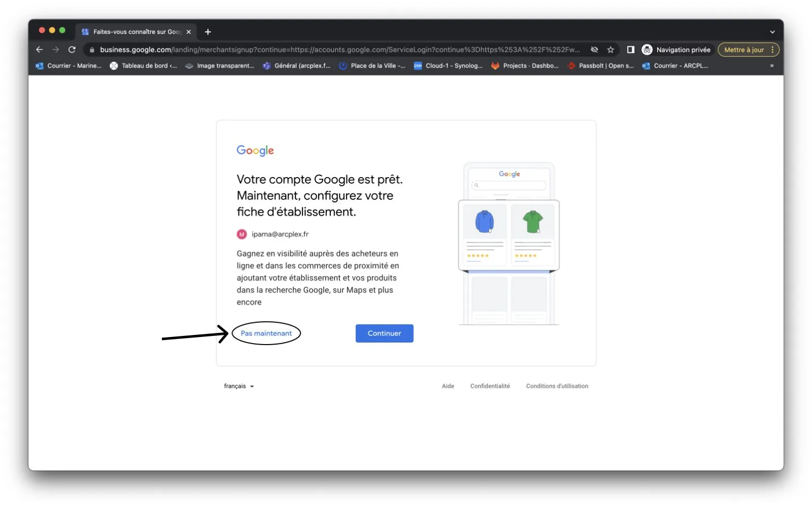Click the pink M account avatar
The image size is (812, 508).
click(x=242, y=234)
